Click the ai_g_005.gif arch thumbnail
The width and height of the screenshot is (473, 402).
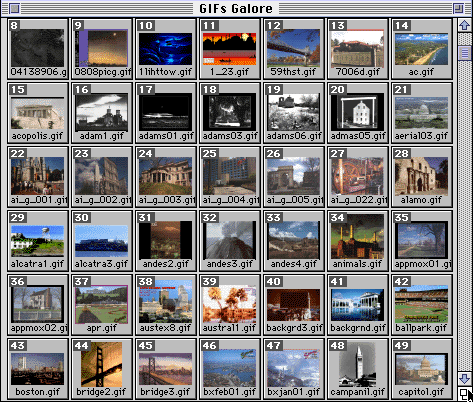click(294, 177)
